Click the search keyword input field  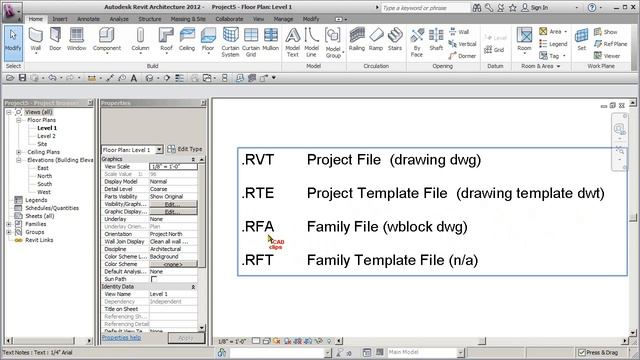tap(424, 8)
